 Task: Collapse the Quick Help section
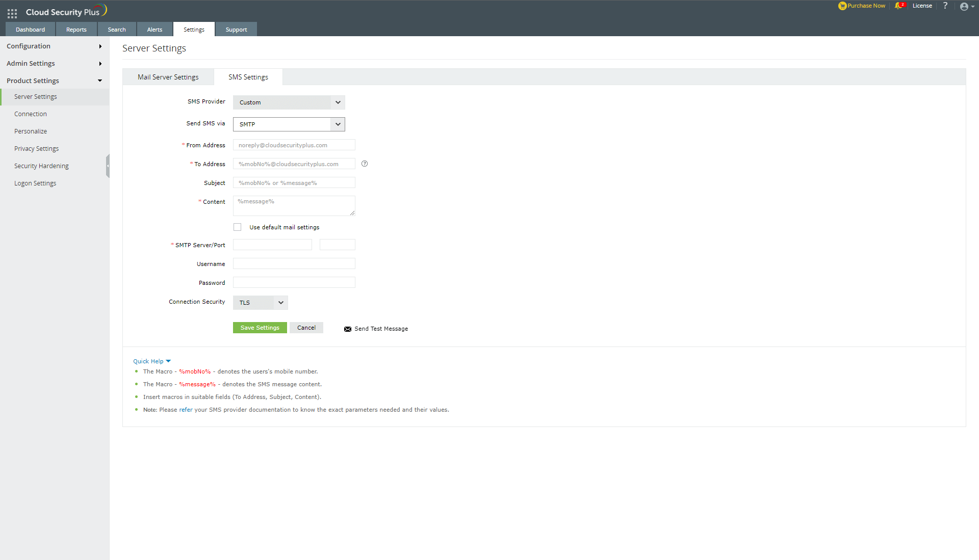pyautogui.click(x=151, y=361)
